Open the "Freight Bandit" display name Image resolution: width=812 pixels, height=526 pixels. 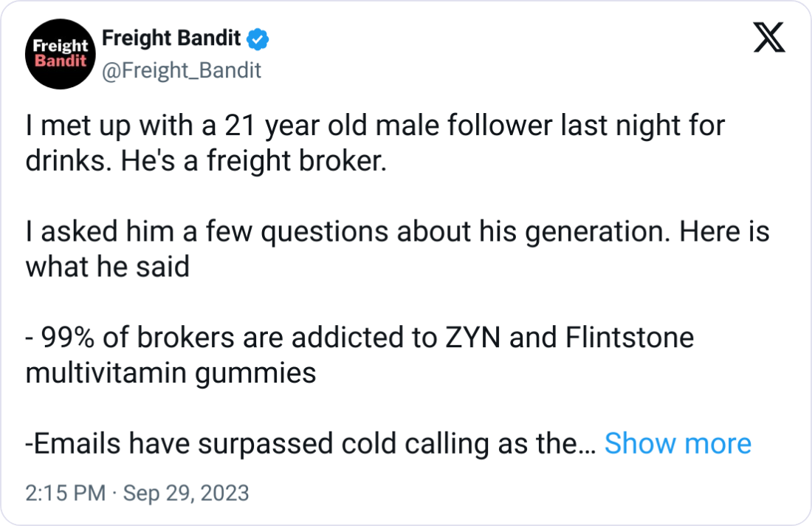click(x=171, y=38)
